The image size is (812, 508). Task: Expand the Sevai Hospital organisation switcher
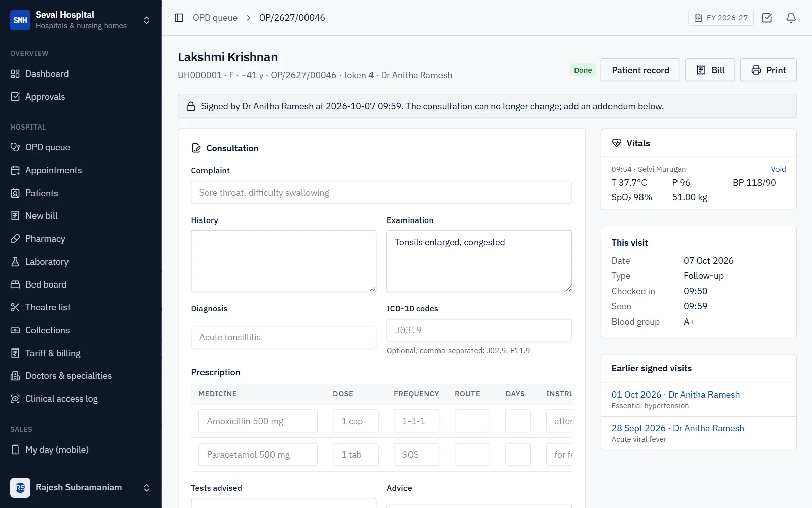pos(146,20)
